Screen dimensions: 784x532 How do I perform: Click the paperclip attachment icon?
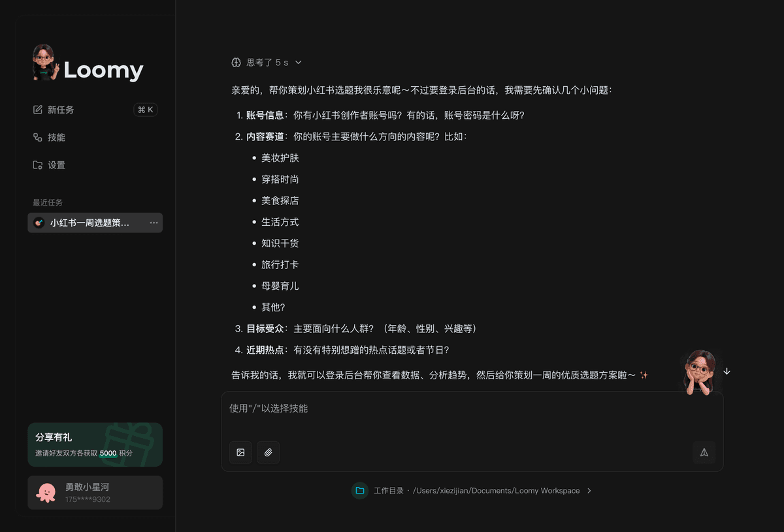[268, 452]
